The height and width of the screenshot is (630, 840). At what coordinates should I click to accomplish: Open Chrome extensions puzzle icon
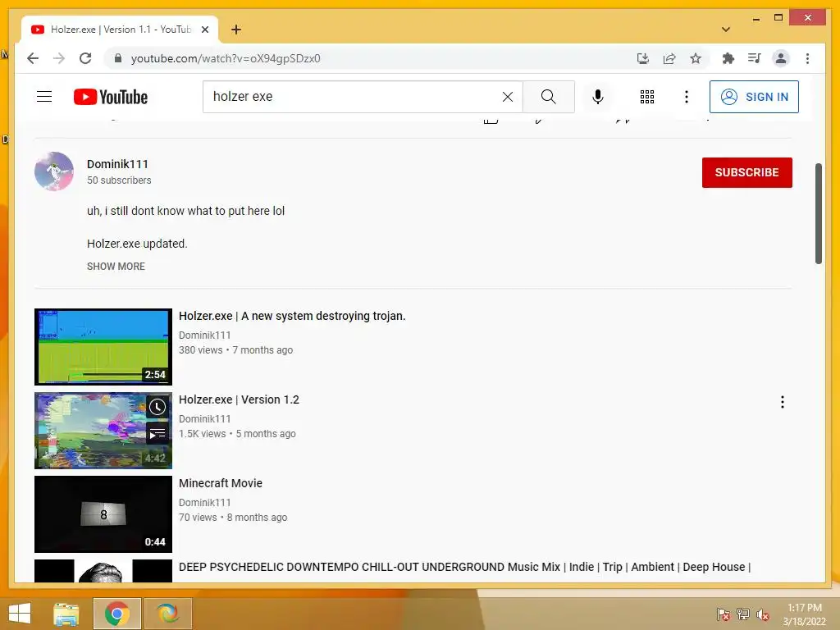coord(728,58)
